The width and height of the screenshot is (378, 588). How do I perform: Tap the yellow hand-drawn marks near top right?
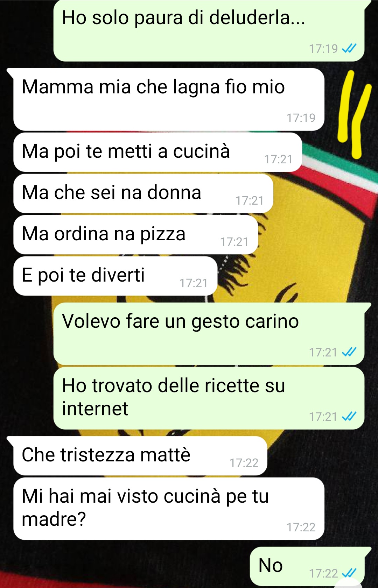[x=354, y=114]
